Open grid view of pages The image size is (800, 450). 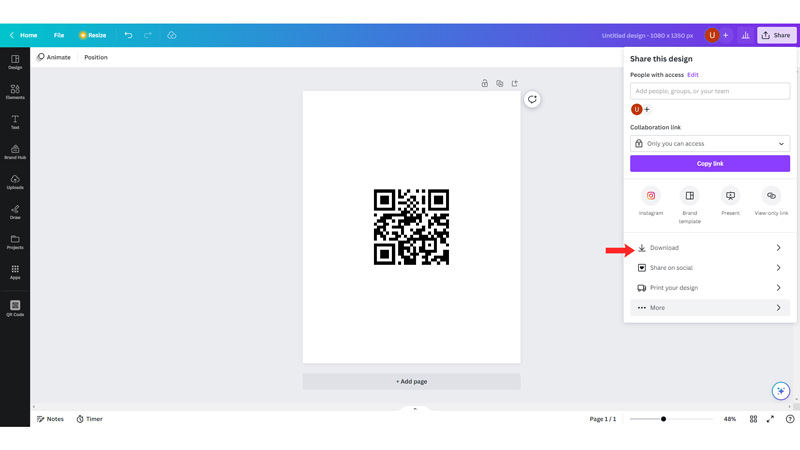[x=753, y=419]
